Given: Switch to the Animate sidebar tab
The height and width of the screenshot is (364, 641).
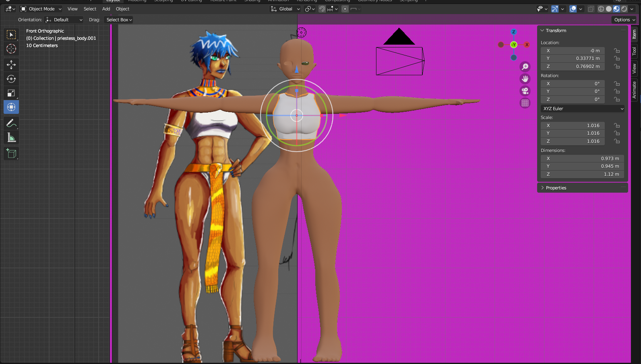Looking at the screenshot, I should 634,90.
